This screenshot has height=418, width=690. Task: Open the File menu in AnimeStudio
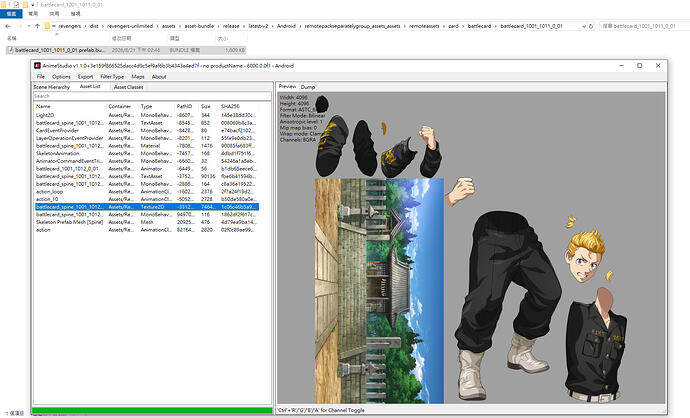click(x=41, y=77)
